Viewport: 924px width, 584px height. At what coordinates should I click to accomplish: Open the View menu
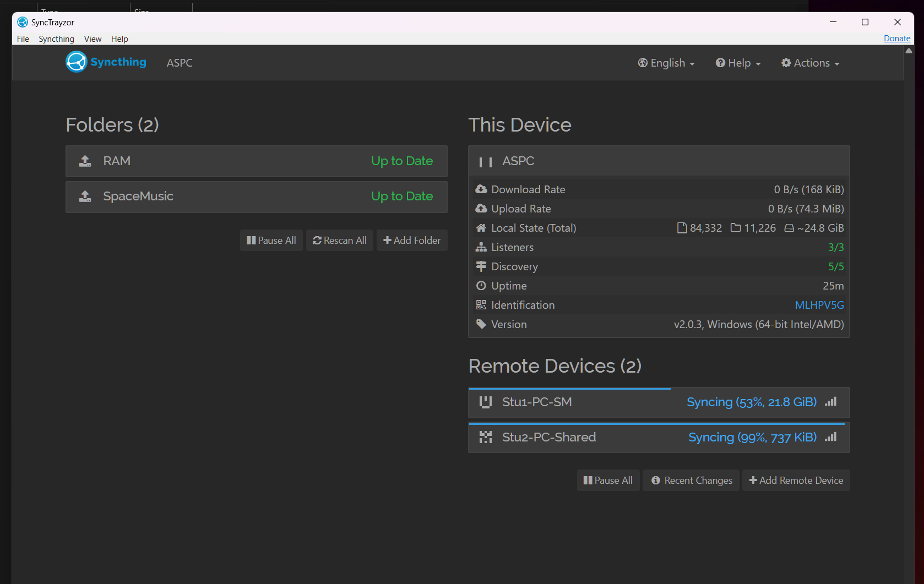[x=93, y=39]
